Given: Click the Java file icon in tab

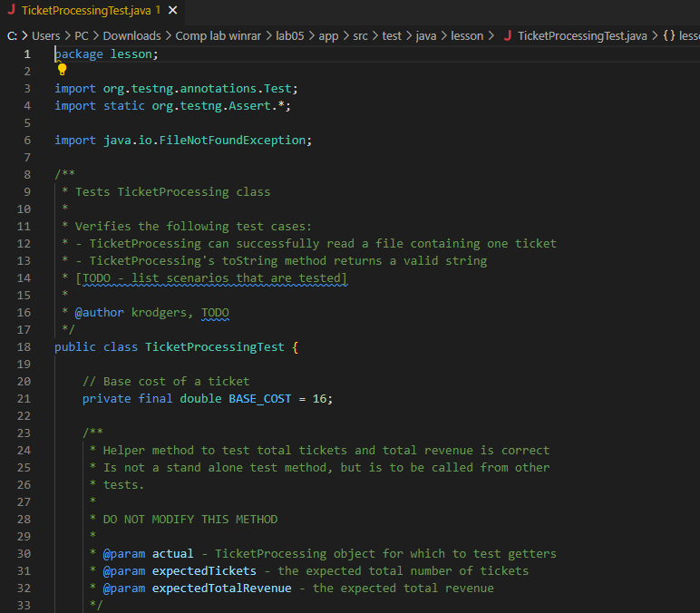Looking at the screenshot, I should [x=12, y=10].
